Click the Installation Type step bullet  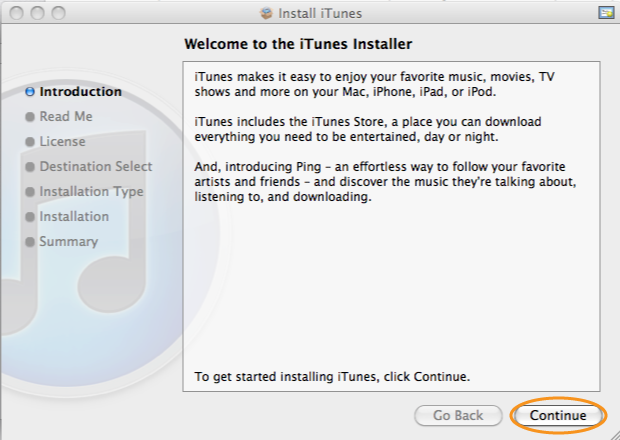tap(30, 192)
